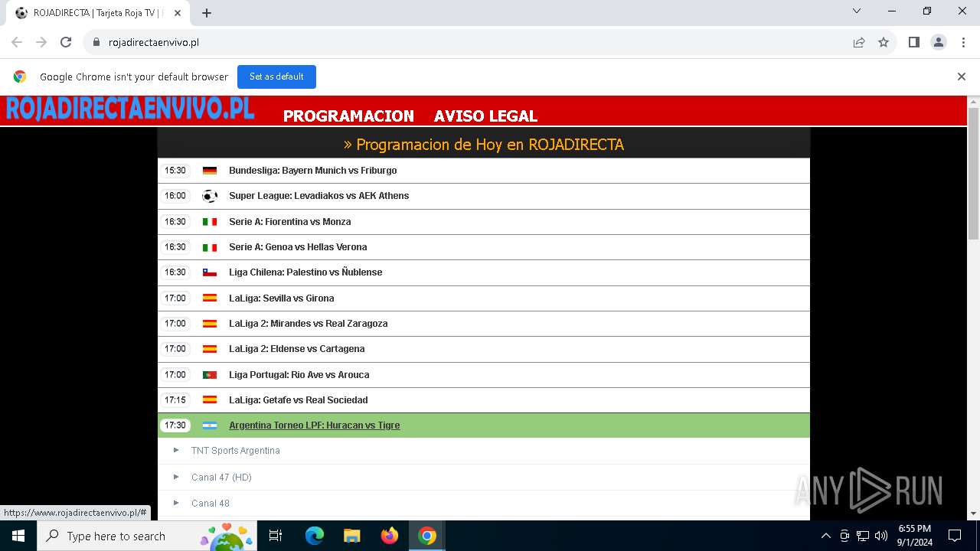Viewport: 980px width, 551px height.
Task: Click the German flag on the Bundesliga row
Action: pyautogui.click(x=210, y=171)
